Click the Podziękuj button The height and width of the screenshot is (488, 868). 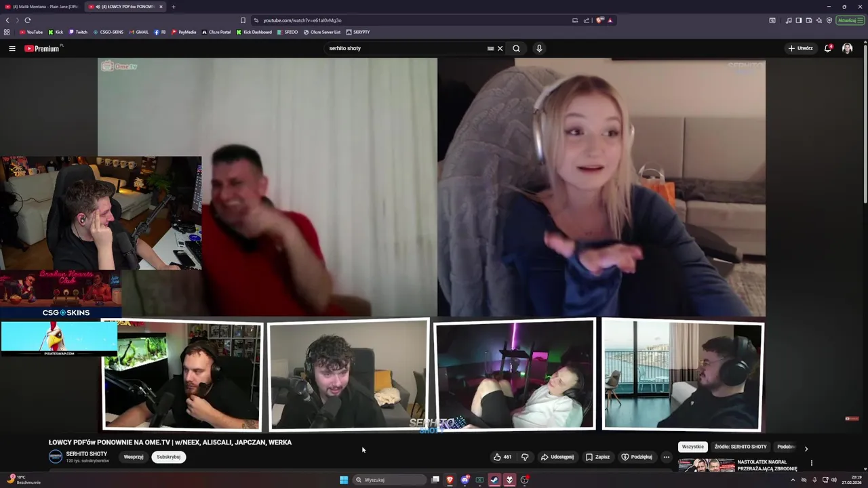[637, 457]
